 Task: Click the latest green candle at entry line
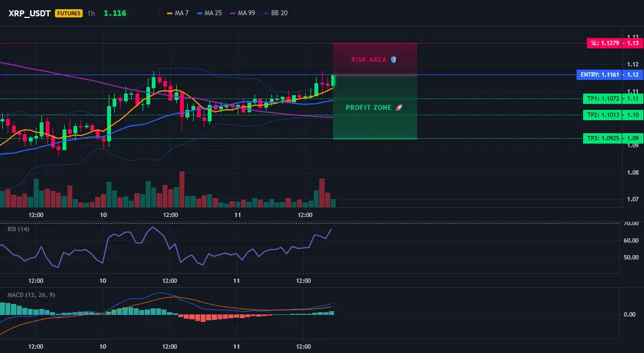pos(333,81)
